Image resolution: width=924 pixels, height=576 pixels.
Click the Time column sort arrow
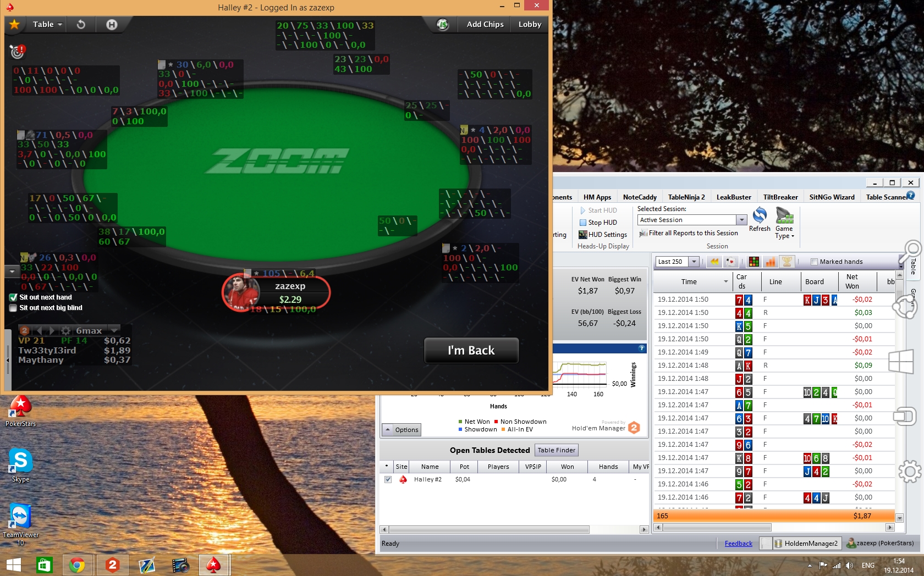click(x=726, y=281)
